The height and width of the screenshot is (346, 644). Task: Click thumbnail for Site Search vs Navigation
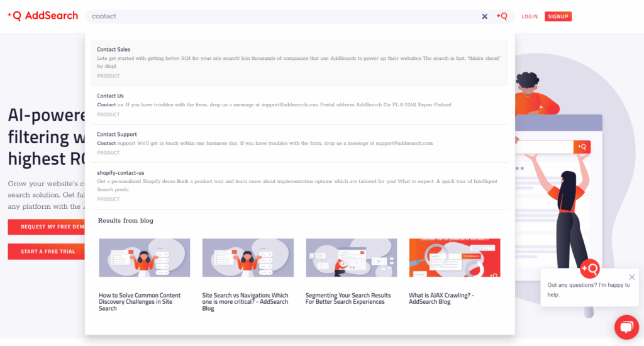[248, 258]
